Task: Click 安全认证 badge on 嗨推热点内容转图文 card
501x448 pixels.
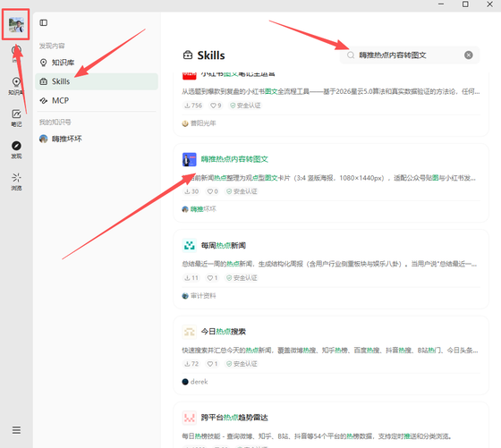Action: pyautogui.click(x=242, y=191)
